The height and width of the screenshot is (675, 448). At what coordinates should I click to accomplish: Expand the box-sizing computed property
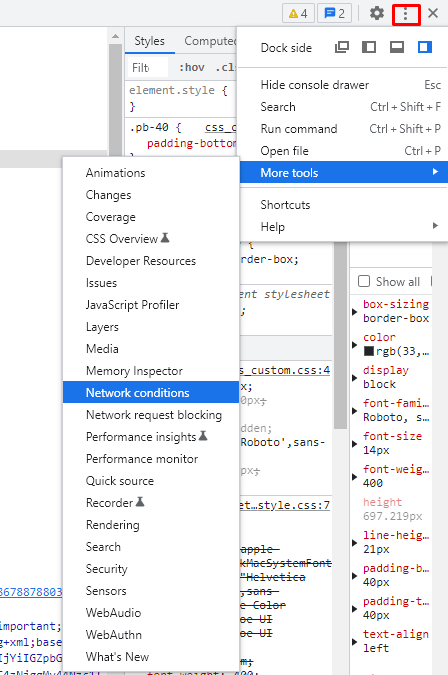point(355,312)
